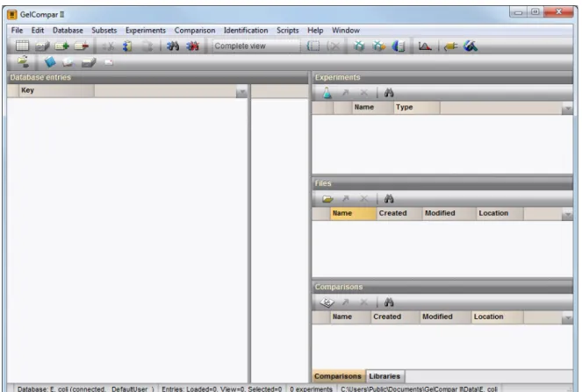The width and height of the screenshot is (582, 392).
Task: Click the curve chart icon
Action: coord(425,46)
